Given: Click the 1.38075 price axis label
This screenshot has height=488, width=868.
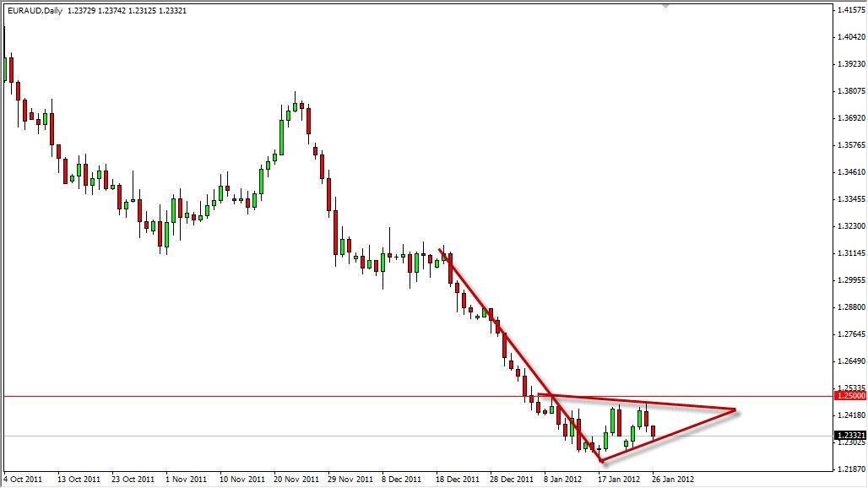Looking at the screenshot, I should click(x=851, y=90).
